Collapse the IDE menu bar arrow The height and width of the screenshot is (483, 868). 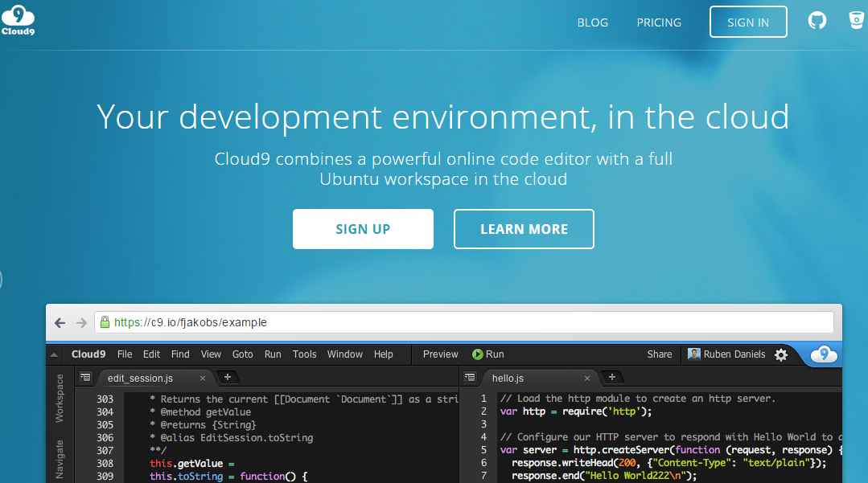(x=54, y=354)
